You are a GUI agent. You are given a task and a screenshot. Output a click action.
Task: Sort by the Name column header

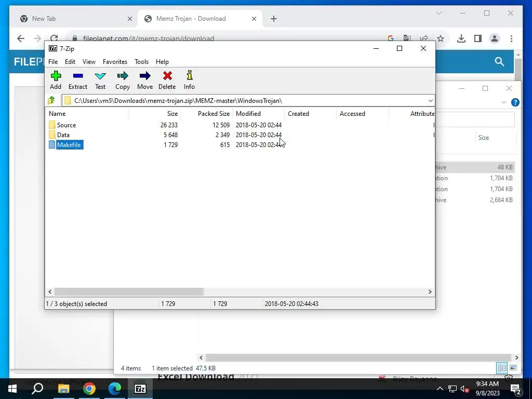(87, 114)
